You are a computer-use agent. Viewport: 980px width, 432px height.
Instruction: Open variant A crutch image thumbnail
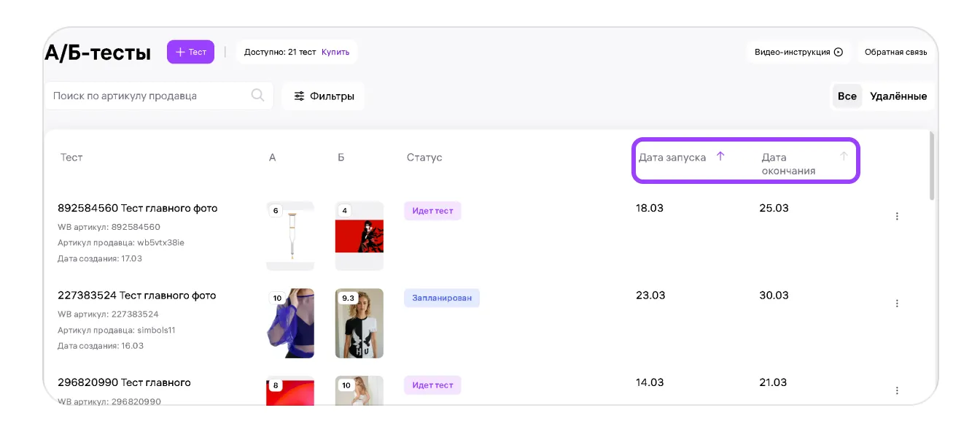point(290,236)
